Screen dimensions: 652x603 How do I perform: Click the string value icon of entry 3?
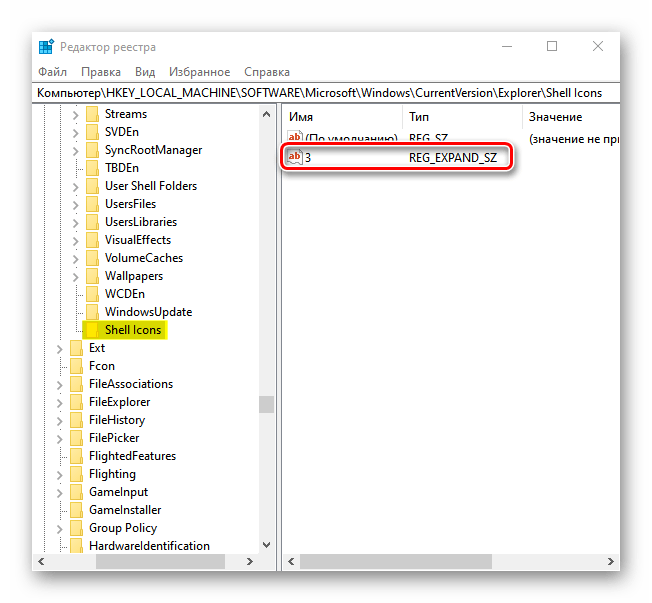(295, 157)
